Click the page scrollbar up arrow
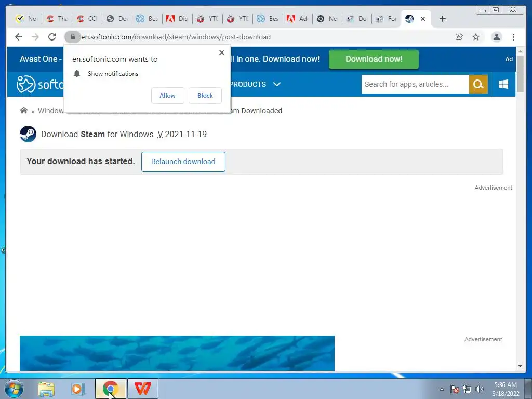The width and height of the screenshot is (532, 399). (521, 51)
